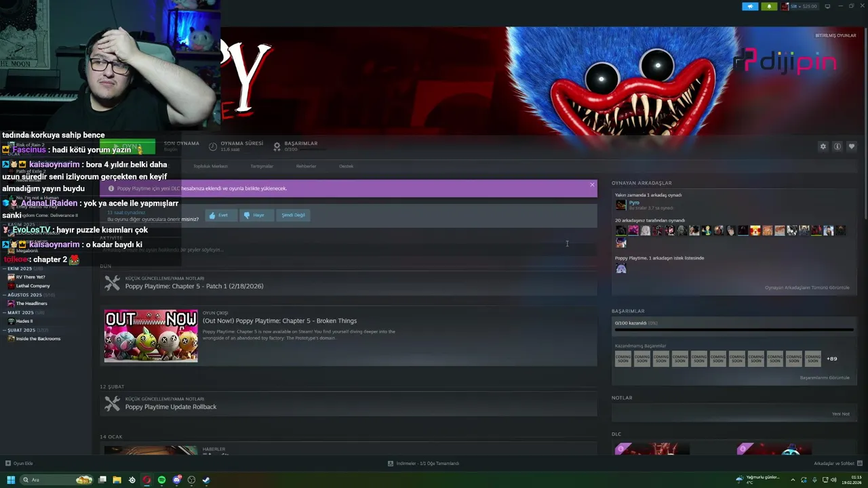This screenshot has width=868, height=488.
Task: Open game settings gear icon
Action: click(x=823, y=146)
